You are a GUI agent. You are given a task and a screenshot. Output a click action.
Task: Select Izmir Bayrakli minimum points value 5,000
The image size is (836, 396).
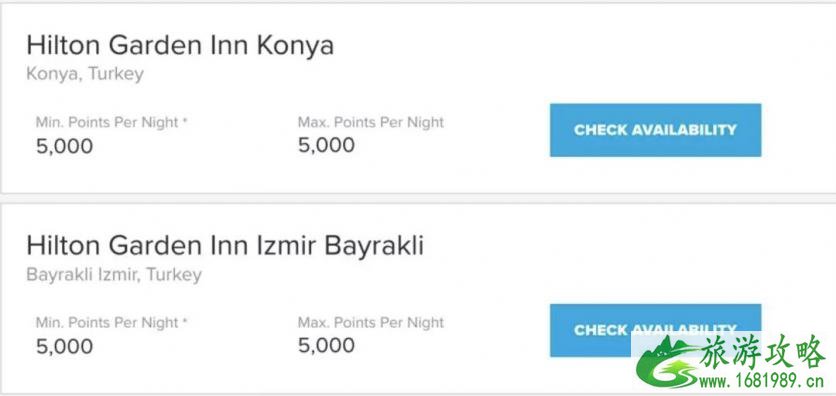point(65,346)
